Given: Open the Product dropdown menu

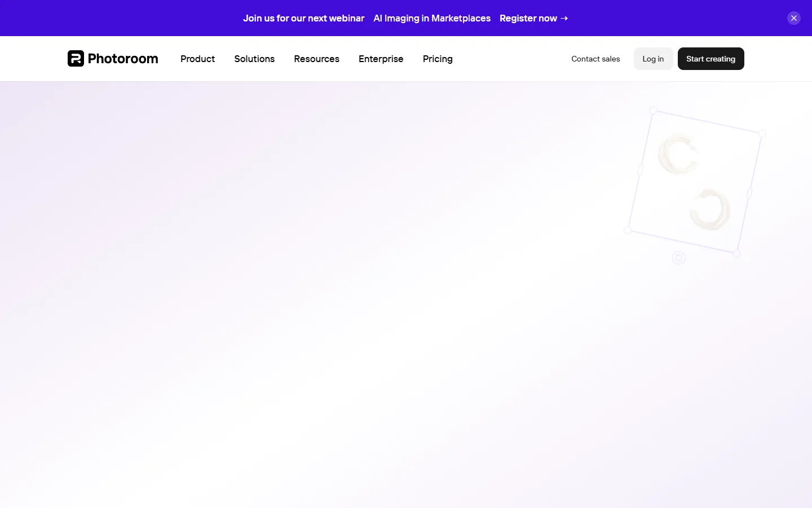Looking at the screenshot, I should [x=197, y=59].
